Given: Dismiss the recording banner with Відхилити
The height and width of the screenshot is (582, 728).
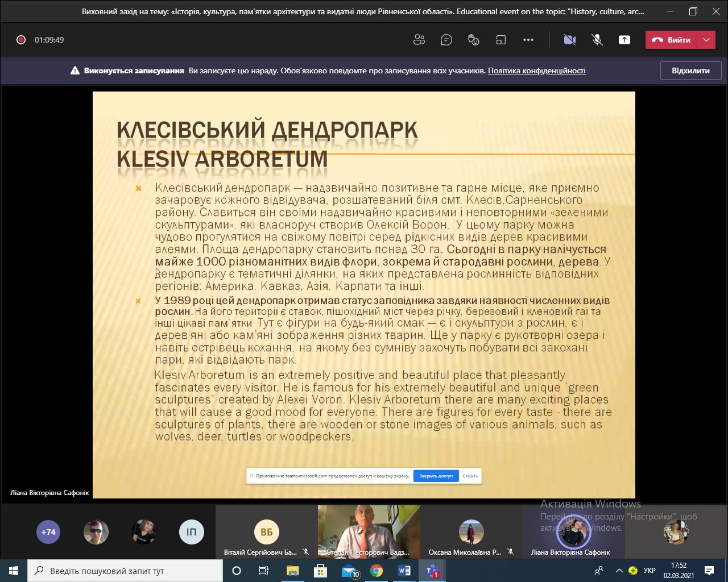Looking at the screenshot, I should coord(690,70).
